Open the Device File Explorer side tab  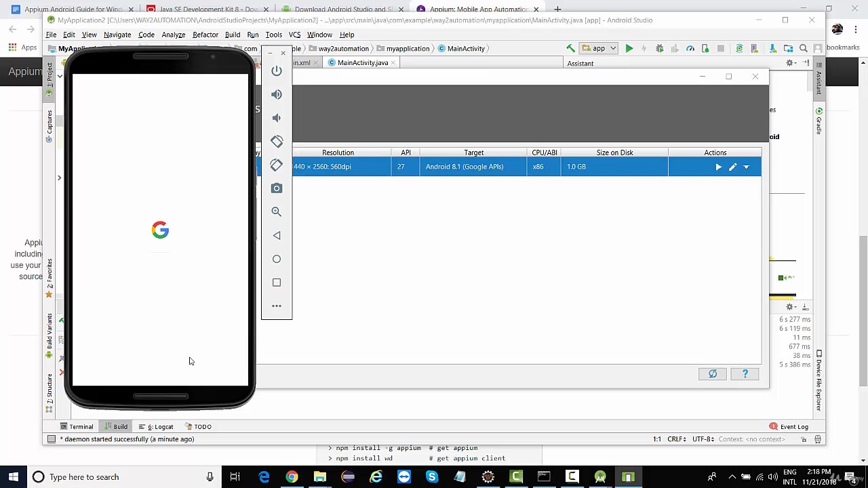[819, 380]
